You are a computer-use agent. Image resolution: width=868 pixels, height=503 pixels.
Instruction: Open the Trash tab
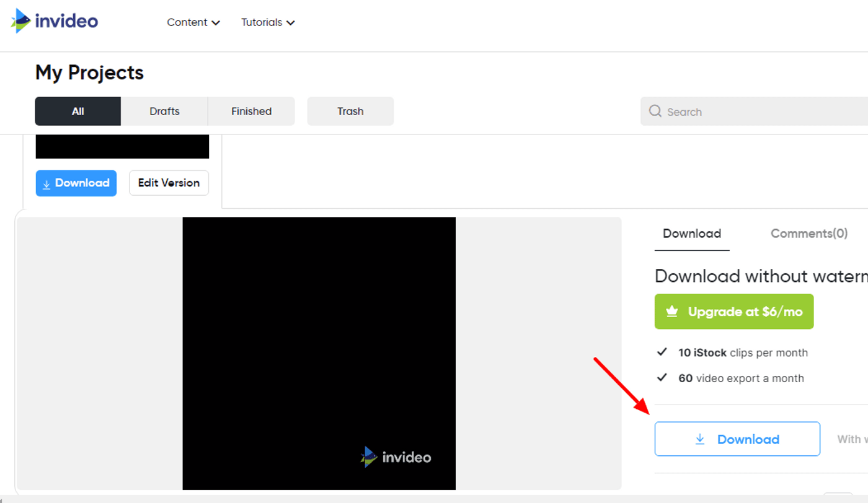[x=350, y=112]
